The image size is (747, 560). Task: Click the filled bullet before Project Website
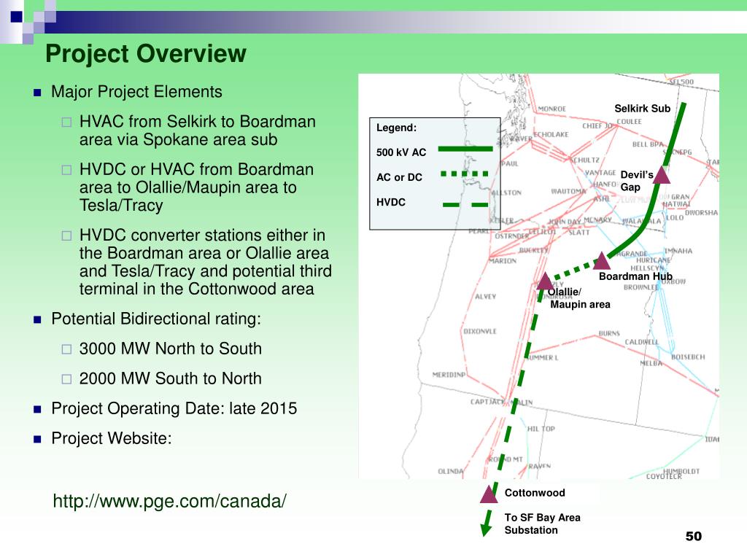pyautogui.click(x=38, y=439)
